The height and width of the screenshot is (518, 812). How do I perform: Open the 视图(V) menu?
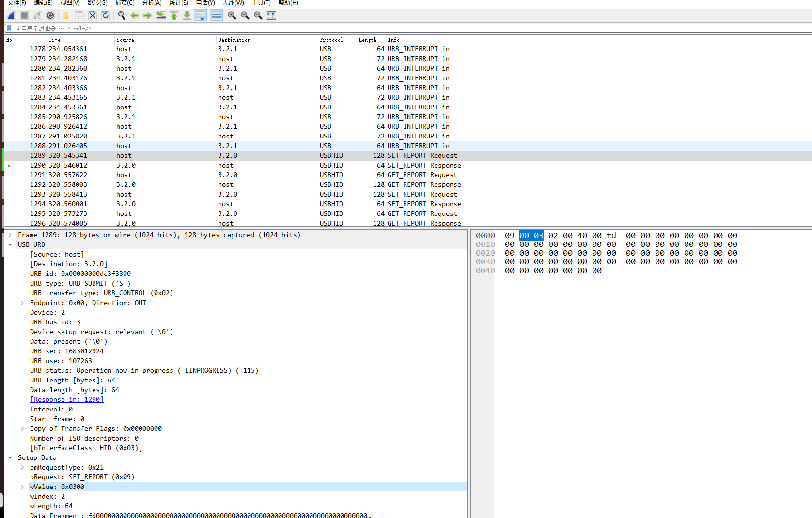coord(70,3)
